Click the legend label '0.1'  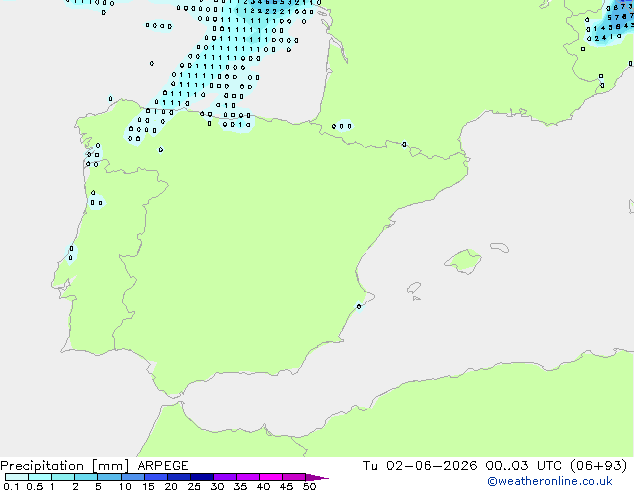[11, 486]
